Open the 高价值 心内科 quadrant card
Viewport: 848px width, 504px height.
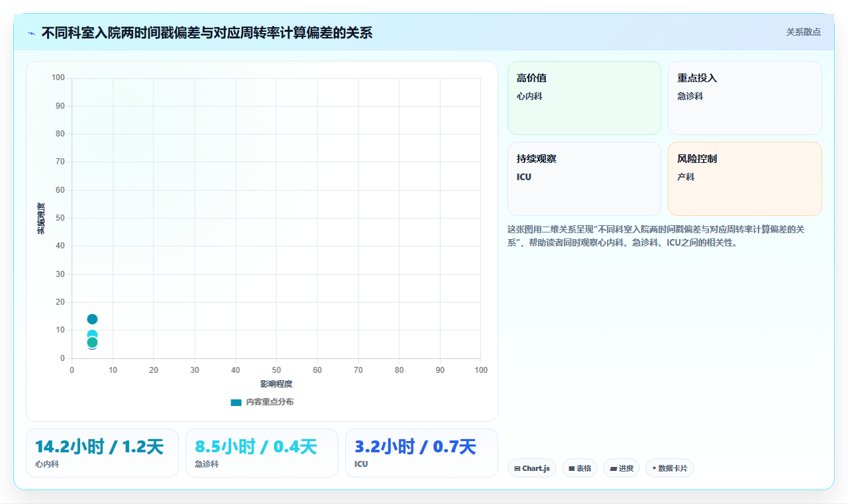[x=584, y=98]
